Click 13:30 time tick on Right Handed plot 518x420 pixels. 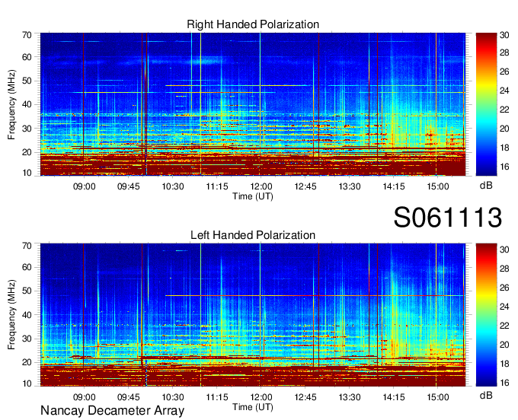coord(350,186)
